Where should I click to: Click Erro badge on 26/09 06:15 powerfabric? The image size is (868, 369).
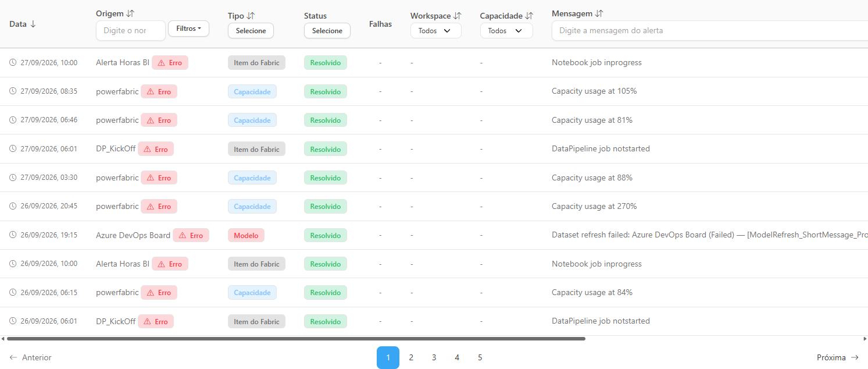pos(159,293)
